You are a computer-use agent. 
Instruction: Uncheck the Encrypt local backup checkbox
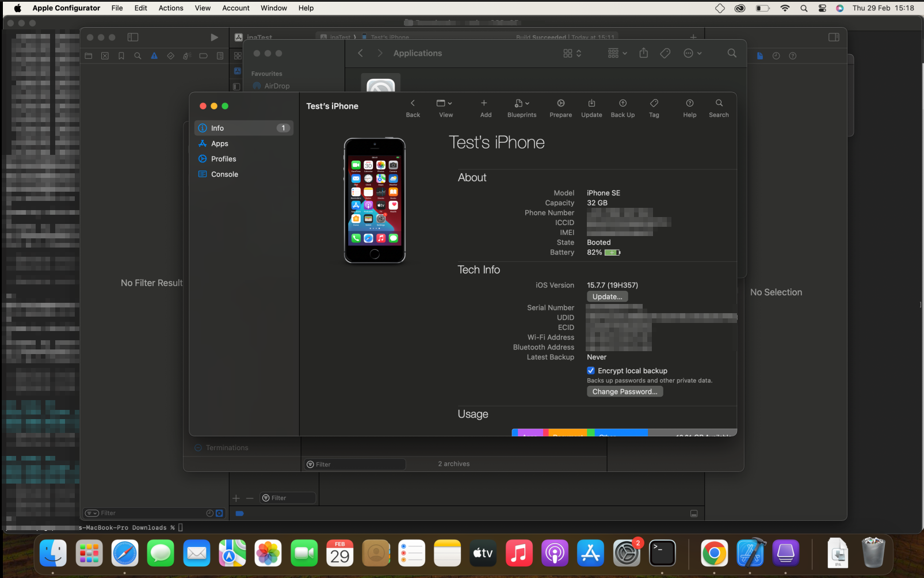click(590, 370)
